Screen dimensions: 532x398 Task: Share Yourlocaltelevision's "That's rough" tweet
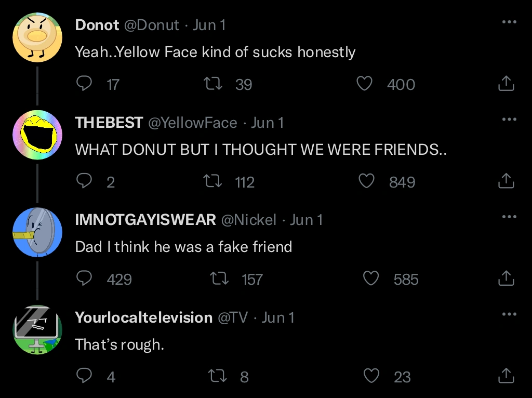(506, 376)
